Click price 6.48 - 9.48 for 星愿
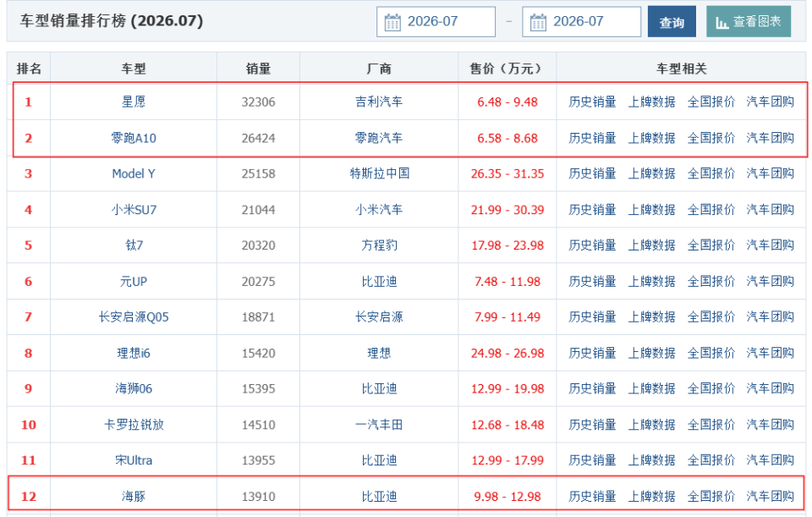812x517 pixels. (x=507, y=102)
